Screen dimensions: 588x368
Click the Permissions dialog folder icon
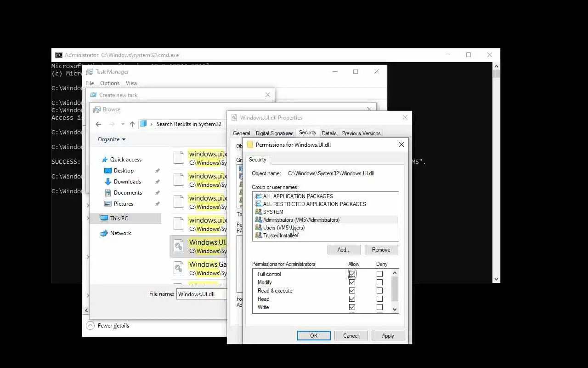(x=250, y=144)
